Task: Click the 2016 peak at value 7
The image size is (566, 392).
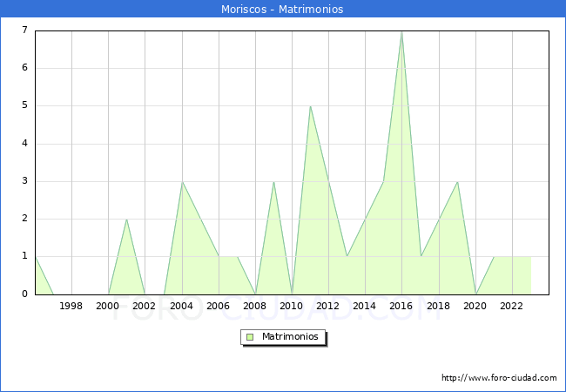Action: pyautogui.click(x=401, y=33)
